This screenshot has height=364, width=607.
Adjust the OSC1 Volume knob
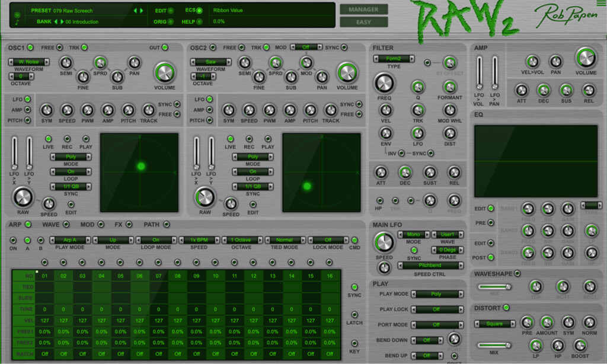[x=165, y=72]
